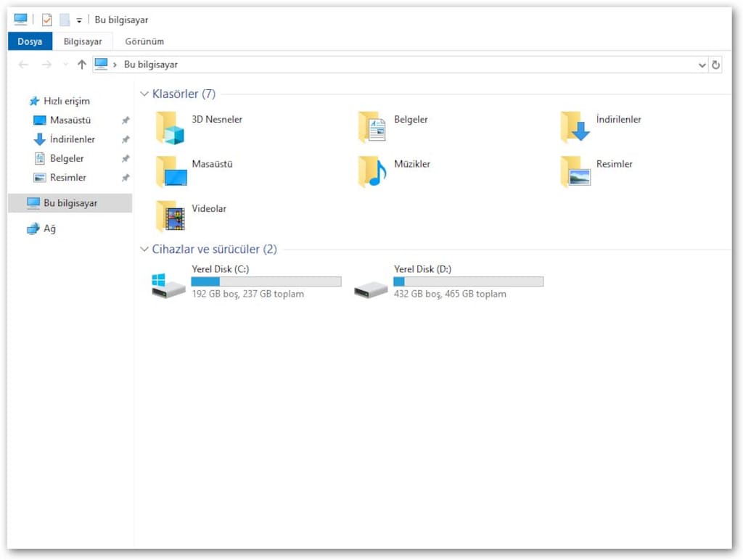Open the Resimler folder icon in Klasörler

click(575, 171)
